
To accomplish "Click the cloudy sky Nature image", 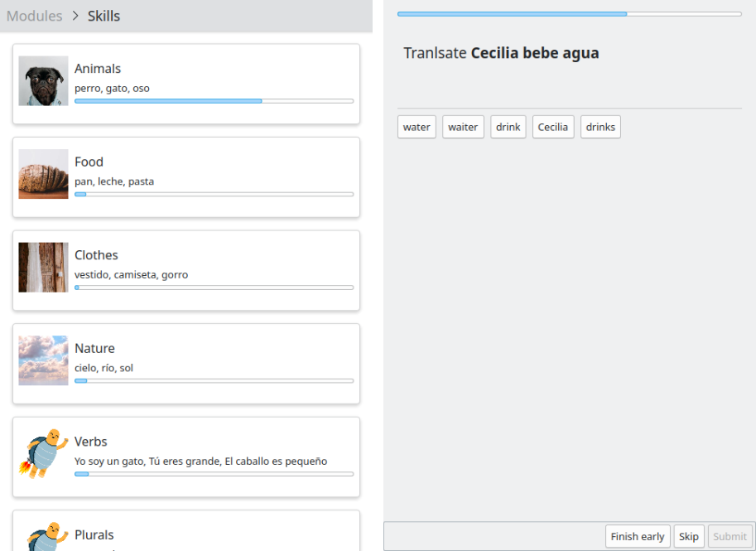I will [43, 360].
